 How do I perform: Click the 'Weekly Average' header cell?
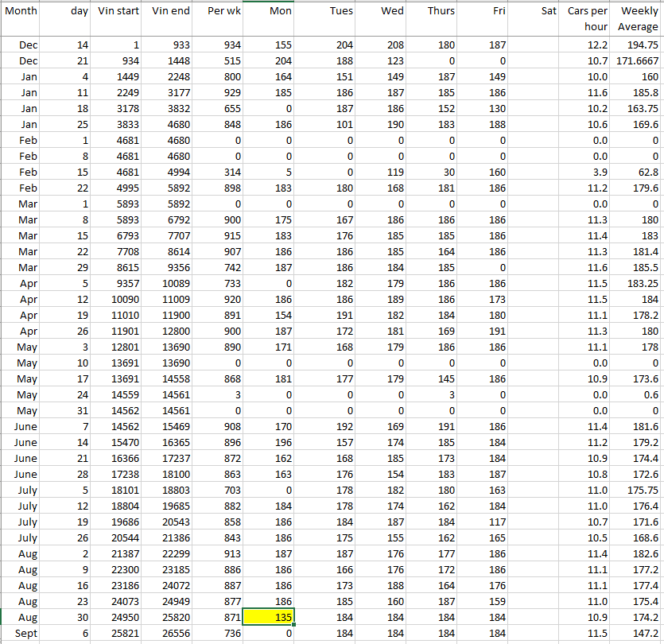638,19
